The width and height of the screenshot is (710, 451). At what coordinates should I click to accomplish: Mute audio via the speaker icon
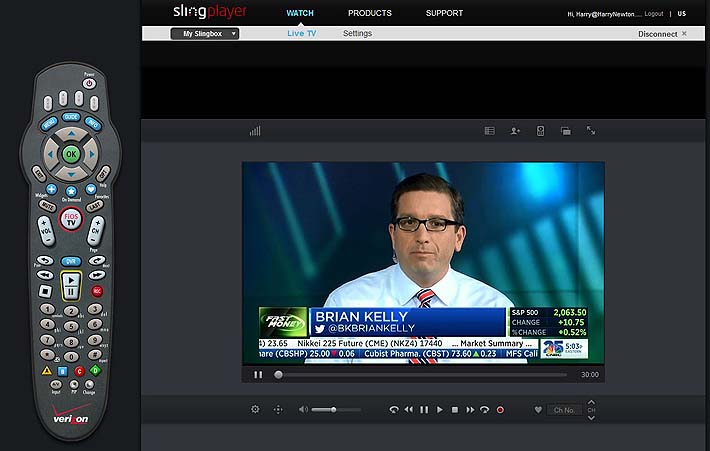pos(303,409)
